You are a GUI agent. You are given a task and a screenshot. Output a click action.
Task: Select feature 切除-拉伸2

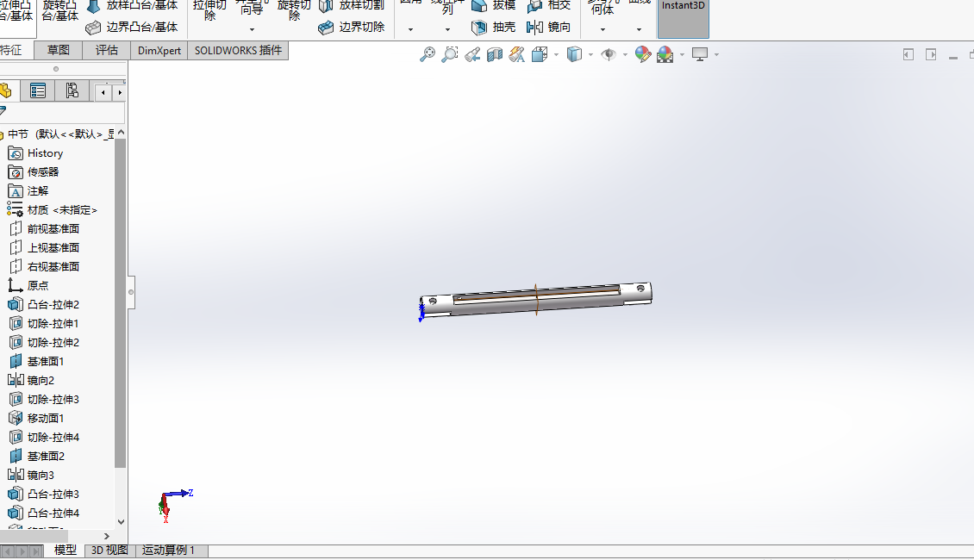[x=43, y=343]
